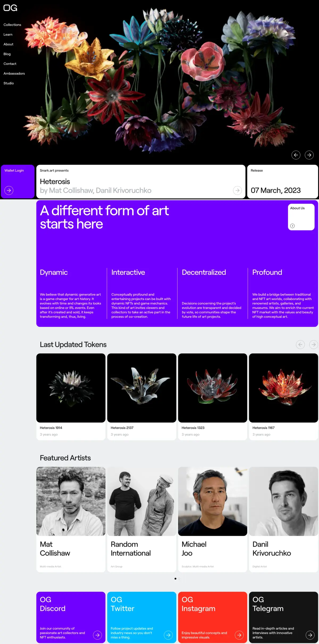
Task: Open Heterosis collection via arrow icon
Action: (237, 190)
